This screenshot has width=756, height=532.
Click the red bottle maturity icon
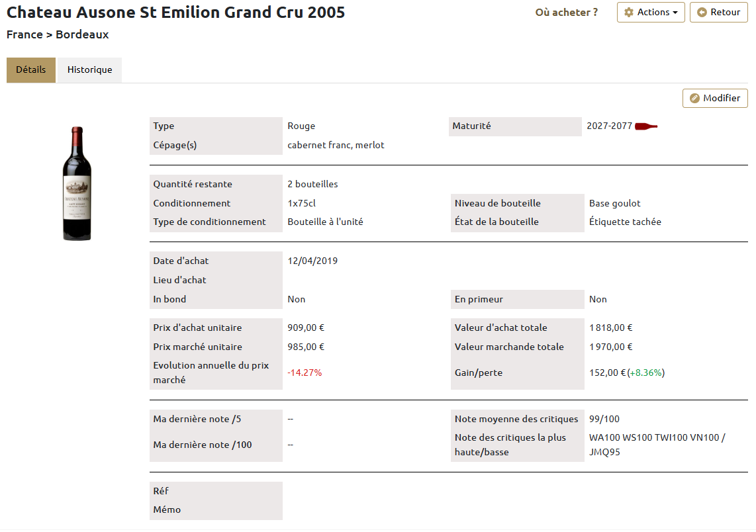[646, 126]
